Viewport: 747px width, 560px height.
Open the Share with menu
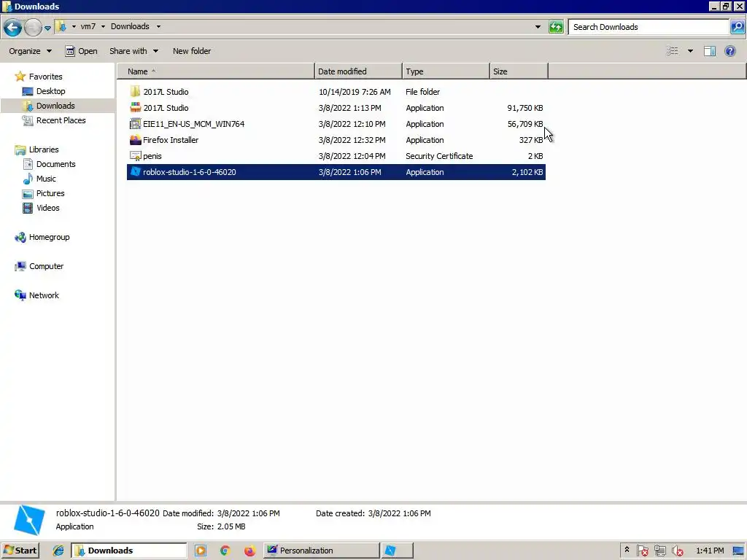click(133, 51)
